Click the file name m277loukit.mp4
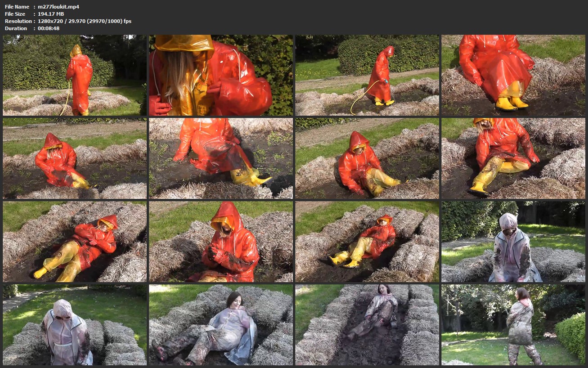 click(52, 7)
